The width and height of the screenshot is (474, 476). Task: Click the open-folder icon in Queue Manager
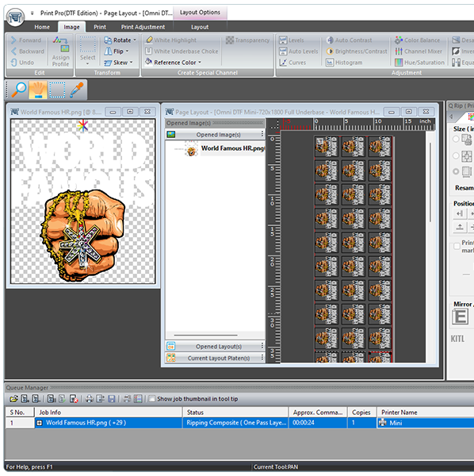13,399
